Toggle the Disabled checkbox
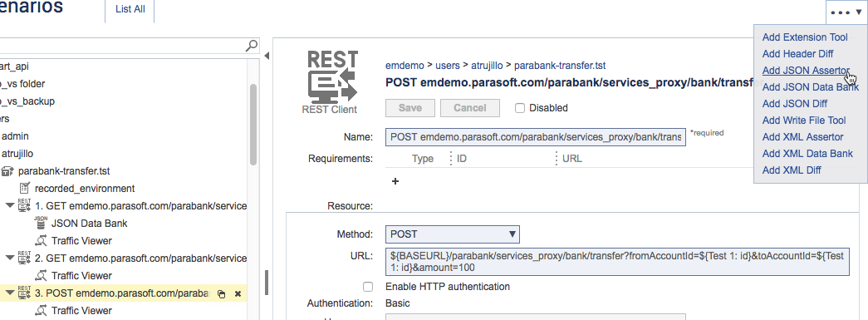The height and width of the screenshot is (320, 868). pos(520,108)
